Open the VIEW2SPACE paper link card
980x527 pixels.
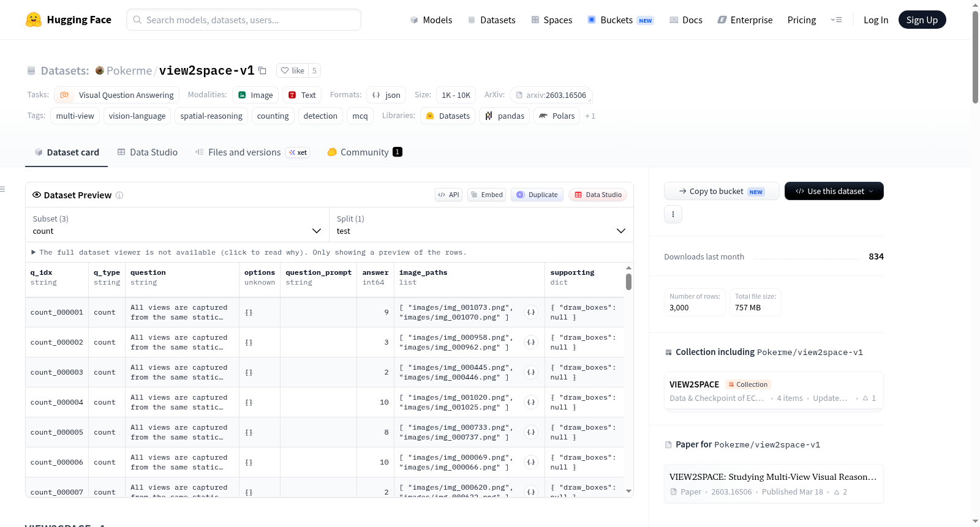point(774,484)
